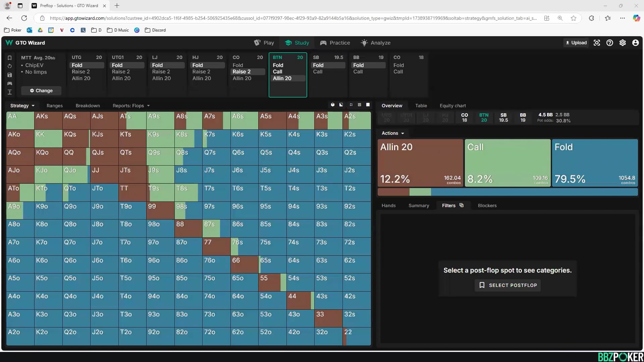
Task: Click the SELECT POSTFLOP button
Action: pyautogui.click(x=507, y=285)
